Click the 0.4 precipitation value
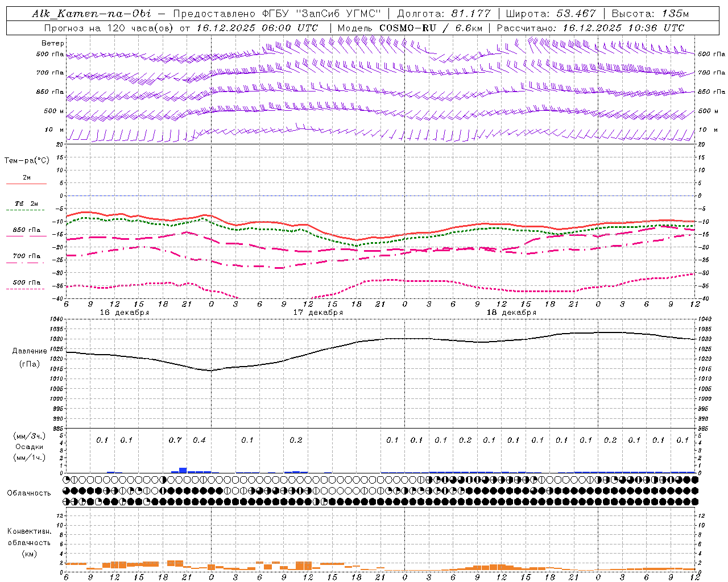This screenshot has height=582, width=728. (199, 440)
